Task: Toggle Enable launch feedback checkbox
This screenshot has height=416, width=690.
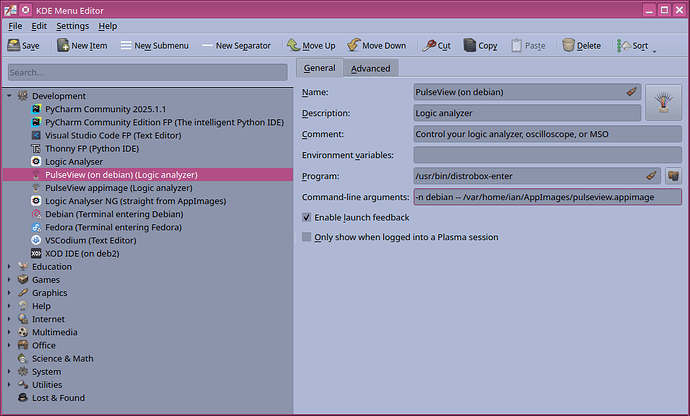Action: click(x=307, y=217)
